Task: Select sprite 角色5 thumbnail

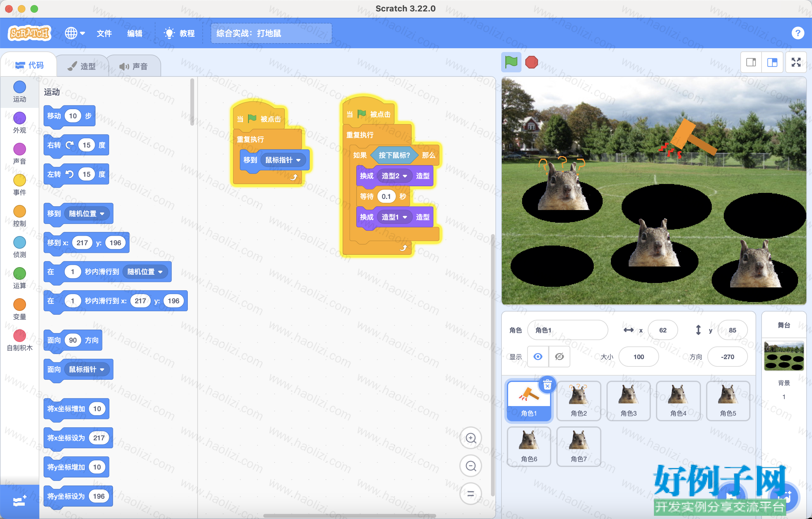Action: pyautogui.click(x=728, y=400)
